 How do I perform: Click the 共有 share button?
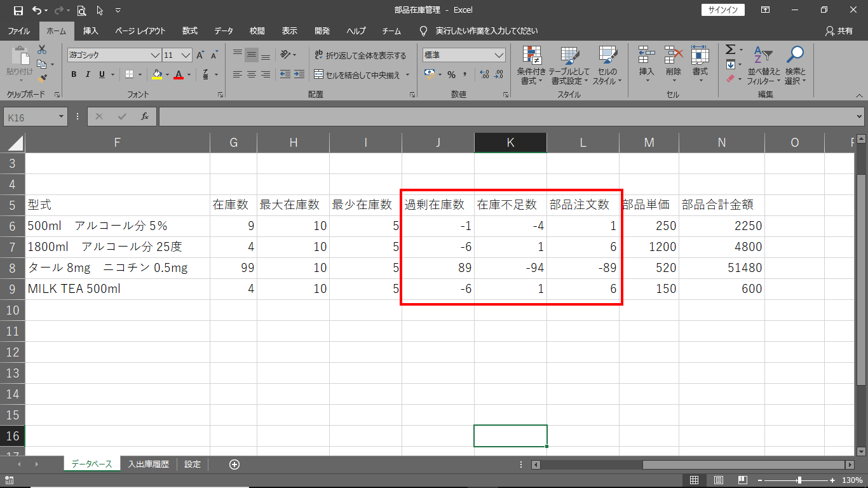839,30
